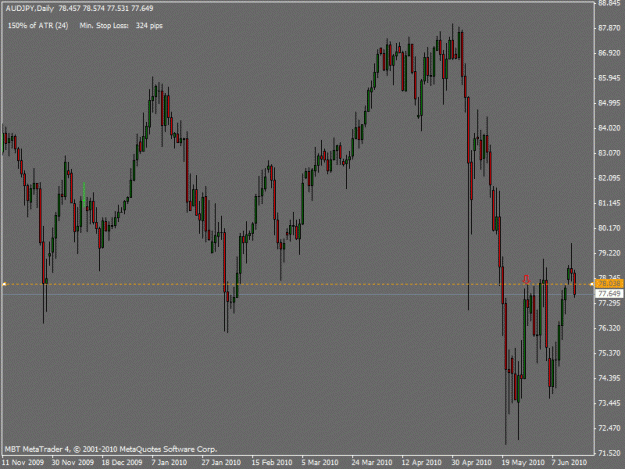Click the '11 Nov 2009' date label
Viewport: 625px width, 469px height.
[x=23, y=463]
